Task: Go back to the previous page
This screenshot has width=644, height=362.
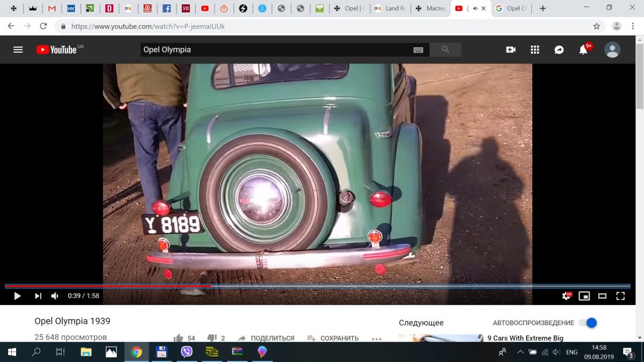Action: tap(11, 26)
